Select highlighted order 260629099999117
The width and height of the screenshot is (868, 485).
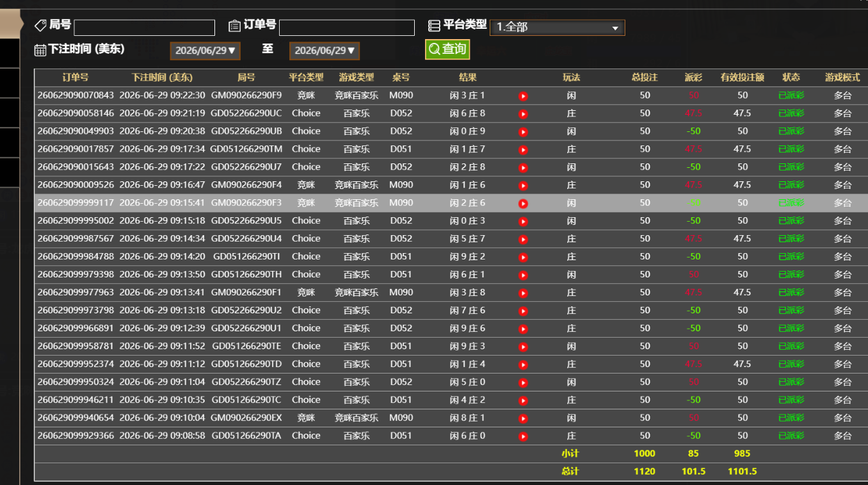[x=76, y=203]
